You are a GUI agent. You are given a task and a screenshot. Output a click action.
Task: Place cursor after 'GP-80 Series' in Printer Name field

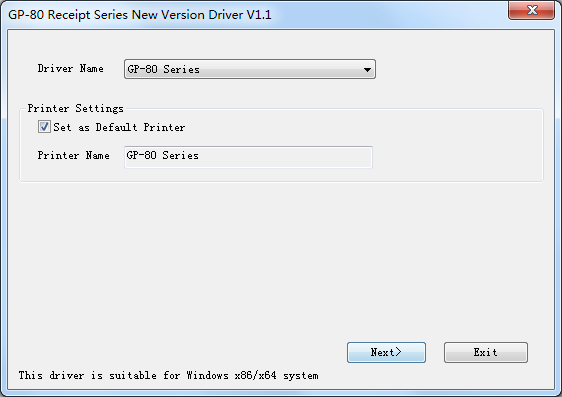[200, 156]
